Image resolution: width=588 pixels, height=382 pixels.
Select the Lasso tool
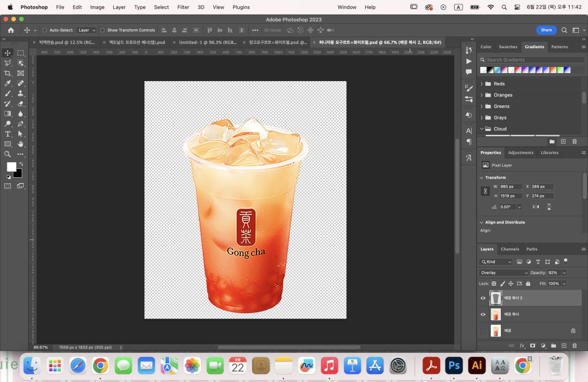coord(7,63)
